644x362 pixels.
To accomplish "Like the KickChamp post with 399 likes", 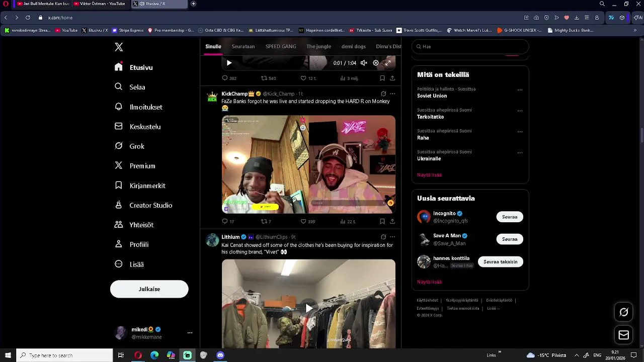I will pyautogui.click(x=307, y=221).
